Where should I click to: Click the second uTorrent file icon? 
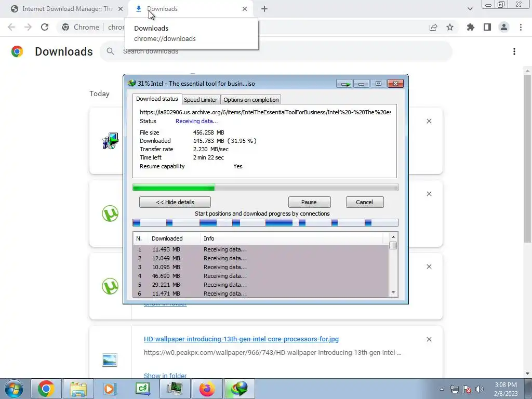pyautogui.click(x=110, y=286)
